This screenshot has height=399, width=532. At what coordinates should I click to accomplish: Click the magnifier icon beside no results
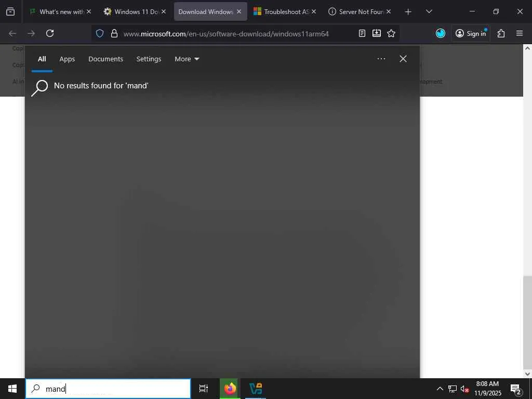click(x=39, y=88)
